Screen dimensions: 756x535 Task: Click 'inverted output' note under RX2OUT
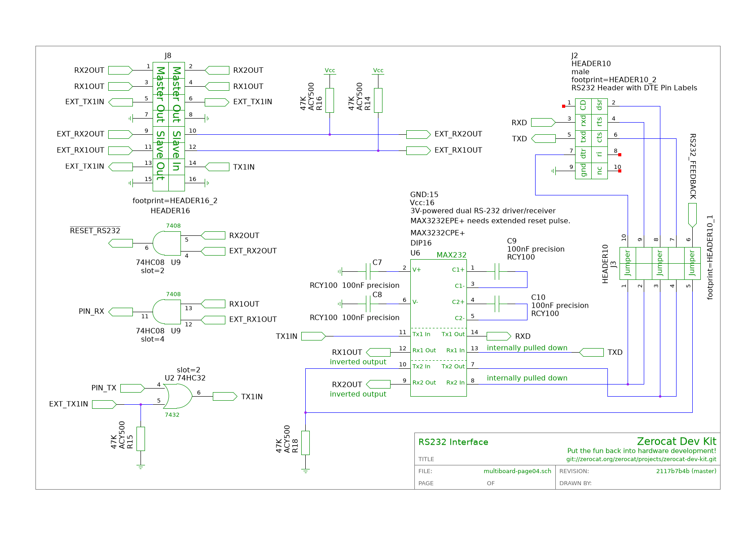(358, 394)
